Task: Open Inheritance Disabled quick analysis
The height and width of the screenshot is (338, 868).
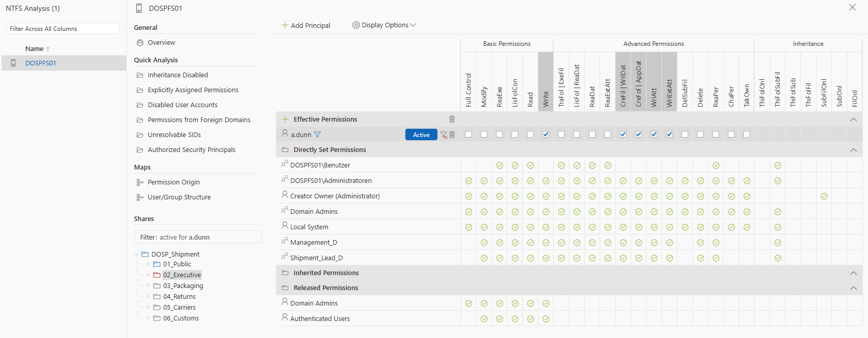Action: pos(178,75)
